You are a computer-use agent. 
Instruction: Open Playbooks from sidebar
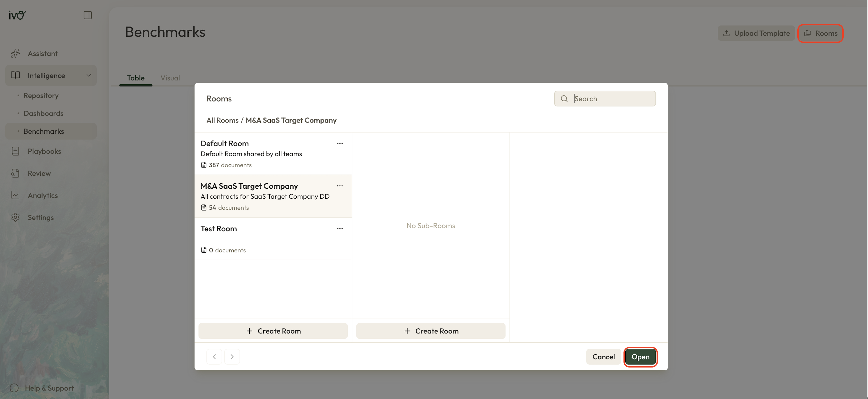44,151
